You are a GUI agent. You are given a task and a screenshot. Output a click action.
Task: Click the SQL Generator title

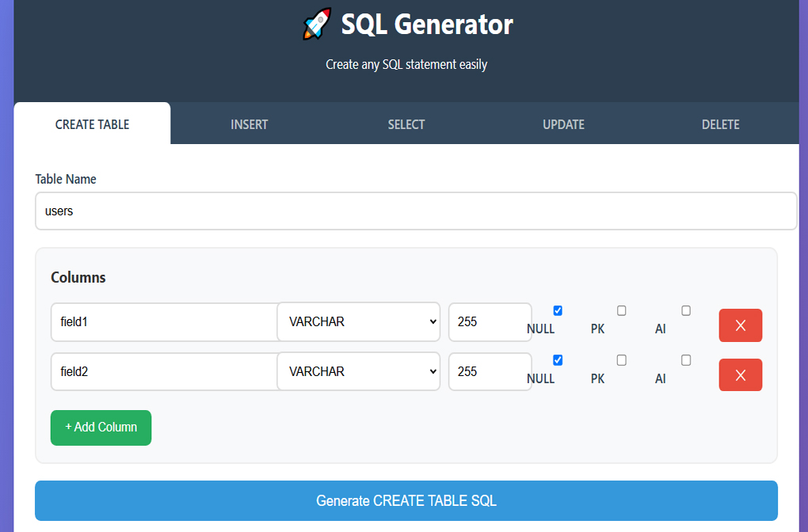coord(427,25)
